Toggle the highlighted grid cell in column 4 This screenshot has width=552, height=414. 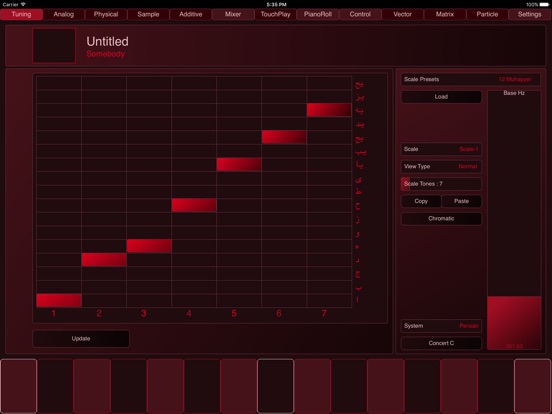click(194, 205)
